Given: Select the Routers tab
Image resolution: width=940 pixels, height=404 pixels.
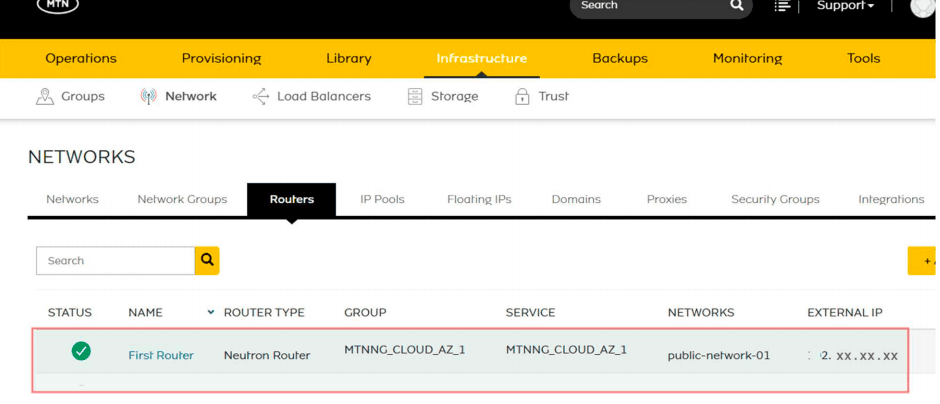Looking at the screenshot, I should click(291, 199).
